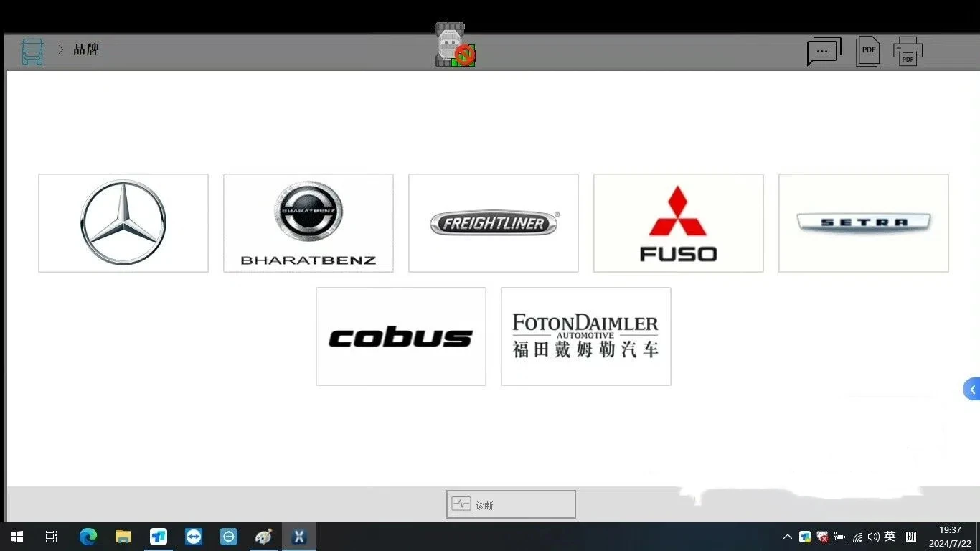Open Task View on the taskbar

click(52, 537)
